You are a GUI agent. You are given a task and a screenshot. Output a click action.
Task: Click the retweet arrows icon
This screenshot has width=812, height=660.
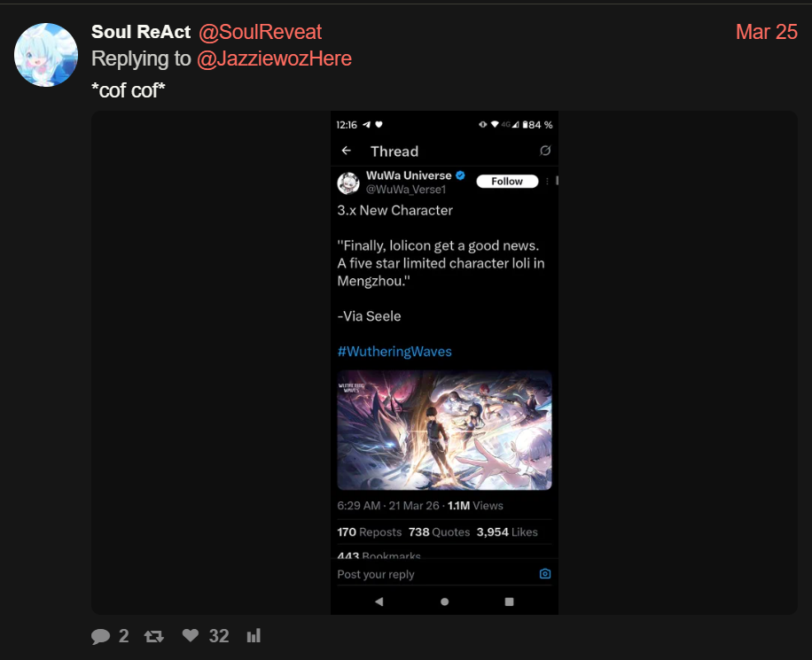point(154,636)
